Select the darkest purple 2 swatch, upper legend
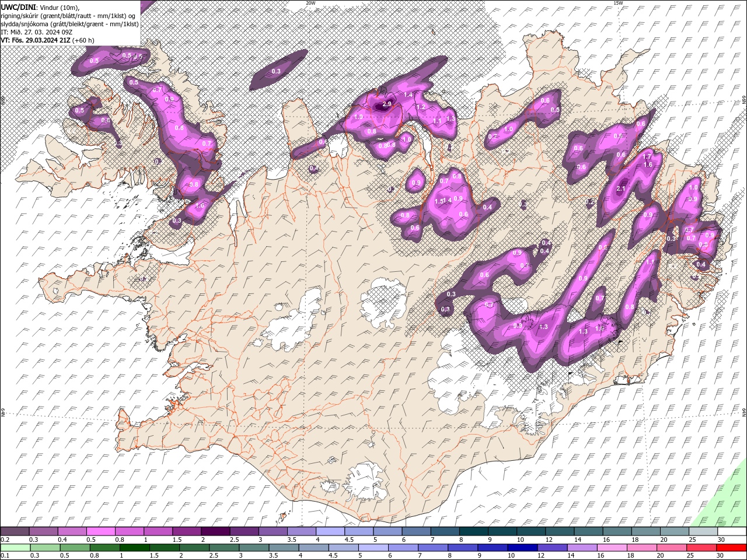Viewport: 747px width, 560px height. click(215, 531)
